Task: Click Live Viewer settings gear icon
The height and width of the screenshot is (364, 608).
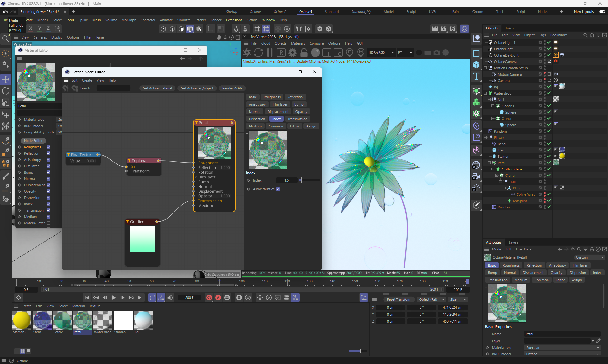Action: 293,52
